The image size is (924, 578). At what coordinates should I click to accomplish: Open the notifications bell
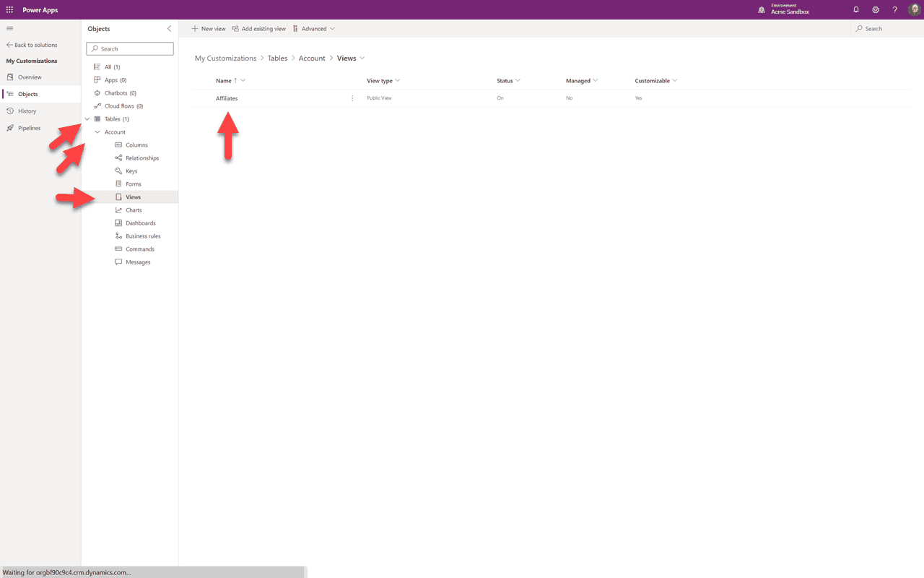point(856,9)
